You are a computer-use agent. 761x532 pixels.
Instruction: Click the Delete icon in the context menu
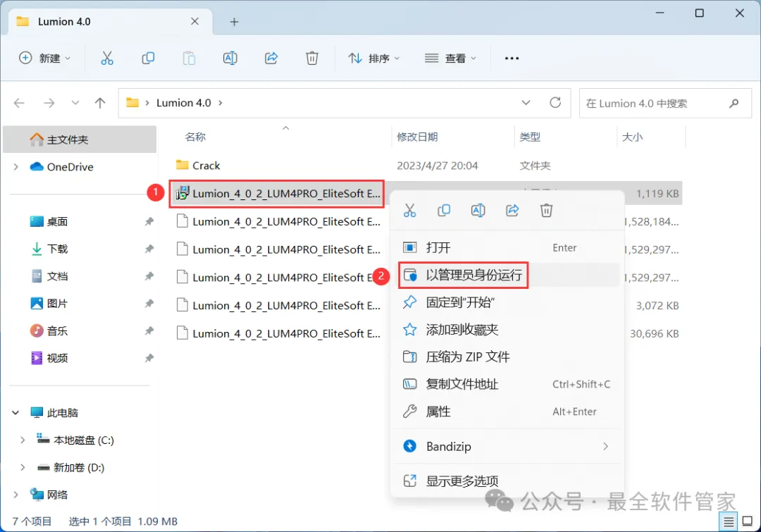point(547,210)
